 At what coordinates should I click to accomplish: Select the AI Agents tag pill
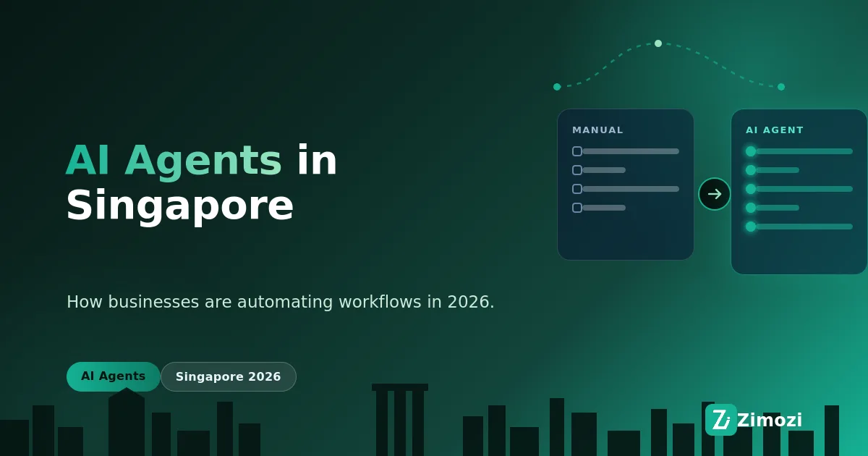pyautogui.click(x=114, y=376)
